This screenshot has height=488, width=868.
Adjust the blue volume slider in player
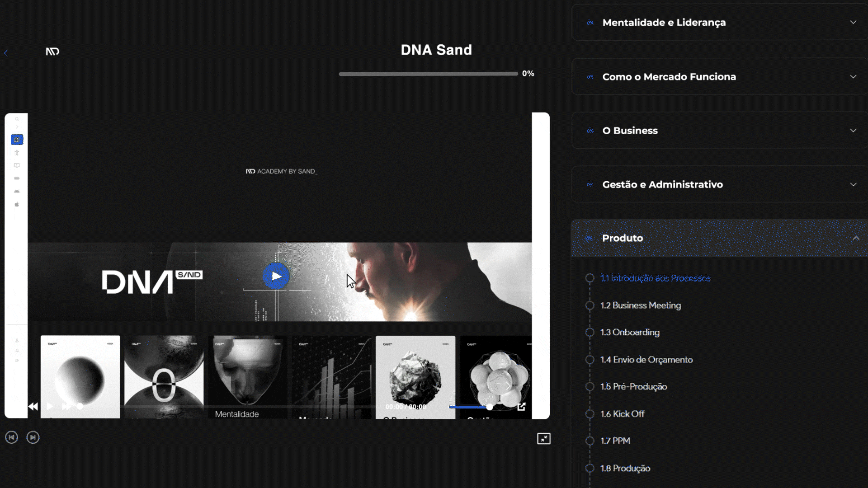click(x=471, y=407)
